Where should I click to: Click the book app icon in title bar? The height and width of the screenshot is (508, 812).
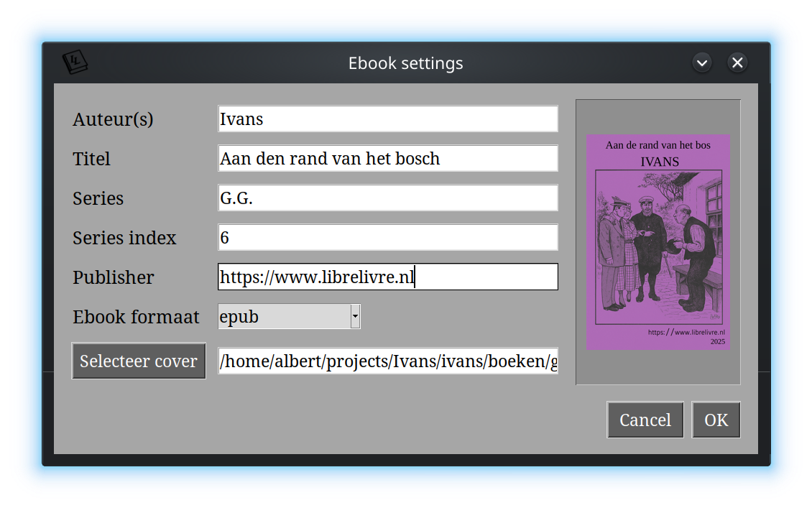click(x=75, y=62)
